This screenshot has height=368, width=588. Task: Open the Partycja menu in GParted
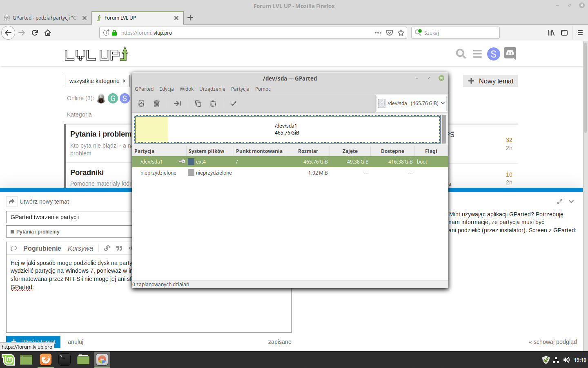(x=240, y=89)
